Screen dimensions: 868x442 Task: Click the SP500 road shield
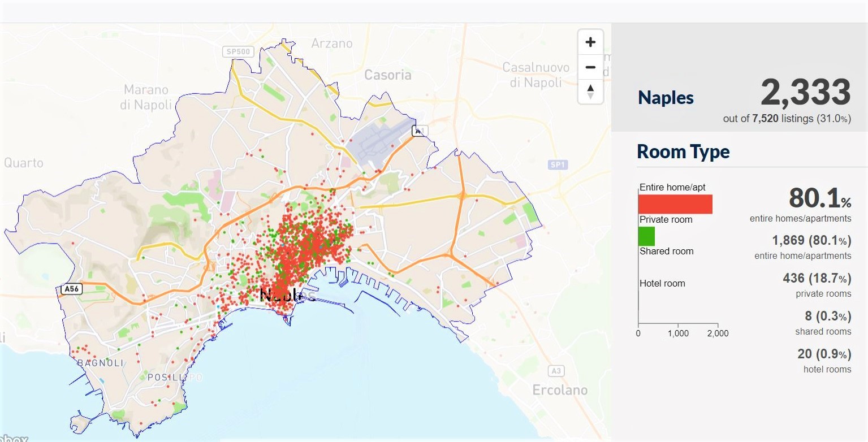[x=237, y=51]
